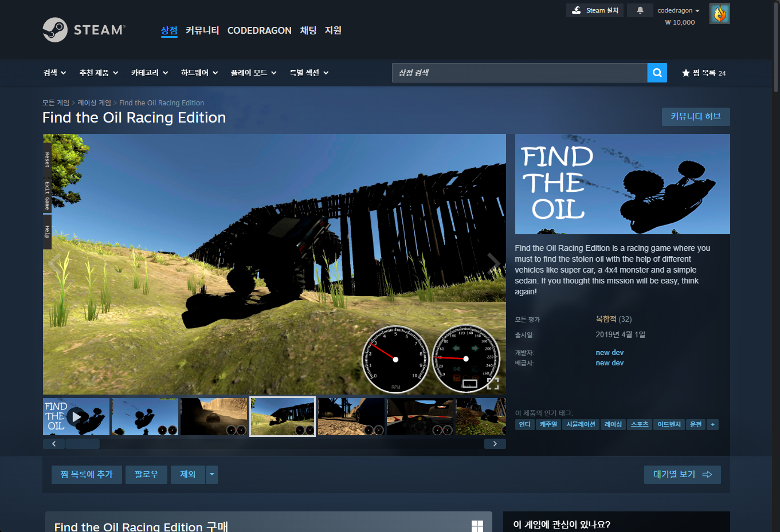Click the 시뮬레이션 tag
The width and height of the screenshot is (780, 532).
[x=581, y=424]
